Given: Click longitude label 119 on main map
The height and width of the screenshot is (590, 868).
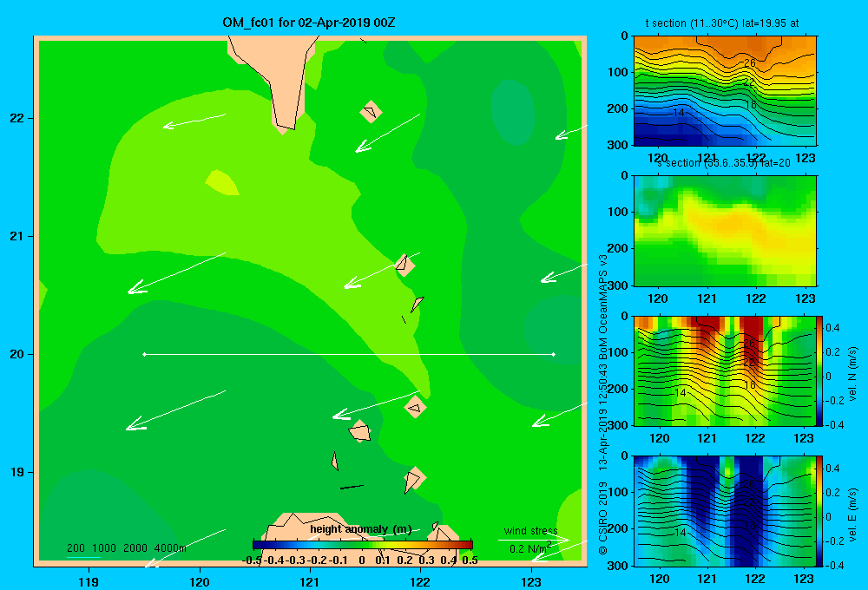Looking at the screenshot, I should (89, 581).
